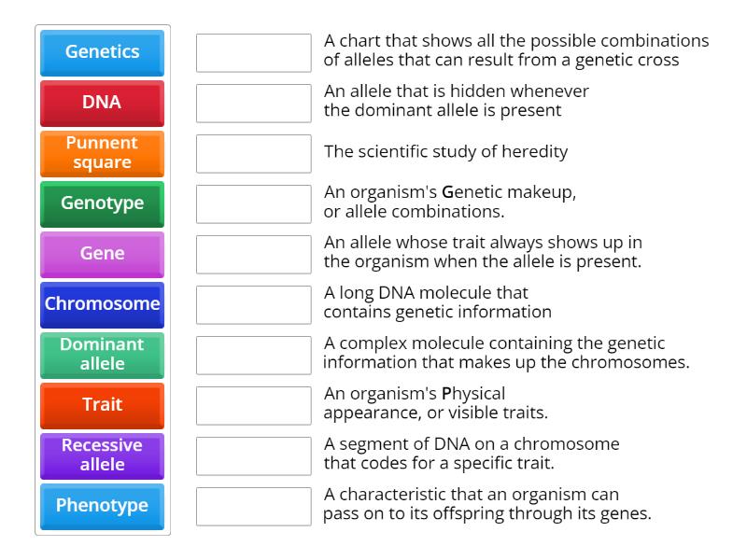Select the Genetics term tile
Screen dimensions: 747x560
[x=102, y=53]
